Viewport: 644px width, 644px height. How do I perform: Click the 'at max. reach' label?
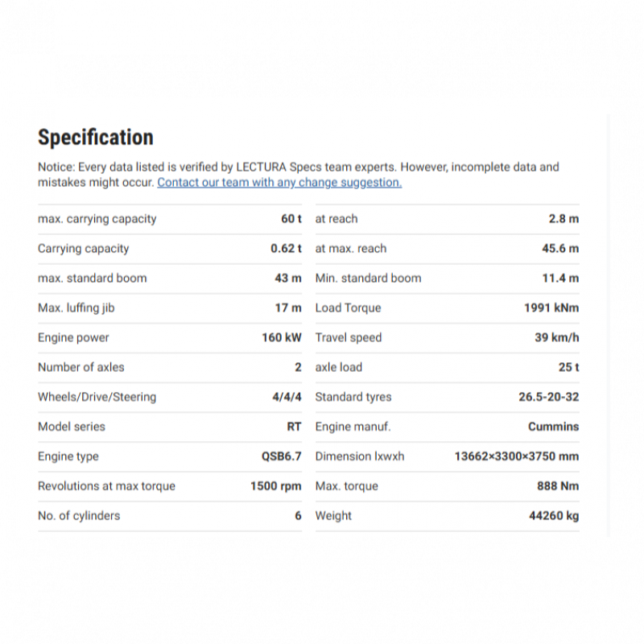click(x=351, y=249)
